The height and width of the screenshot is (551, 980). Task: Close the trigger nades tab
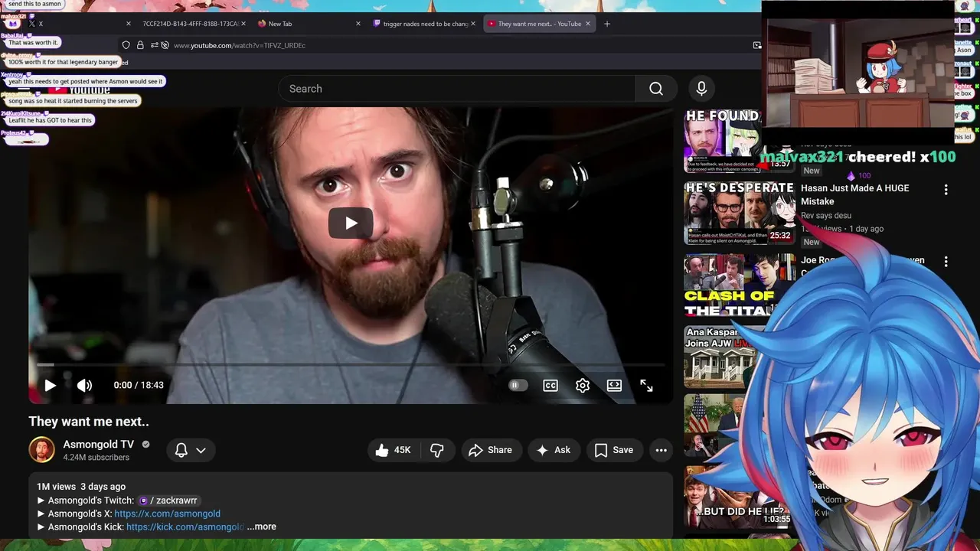point(472,24)
